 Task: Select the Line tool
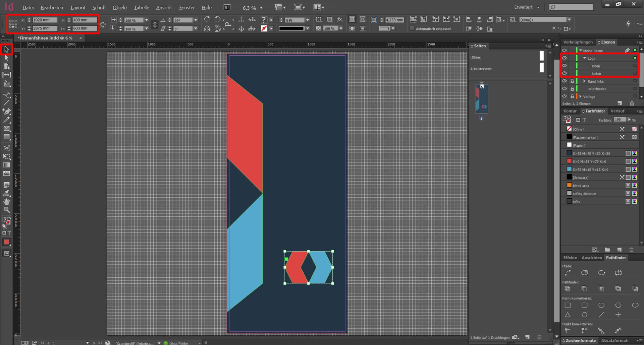[x=6, y=103]
